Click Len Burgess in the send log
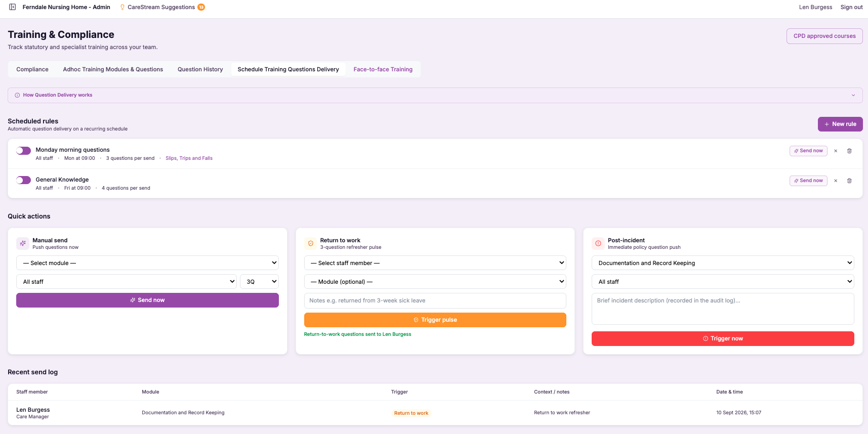The image size is (868, 434). (33, 410)
